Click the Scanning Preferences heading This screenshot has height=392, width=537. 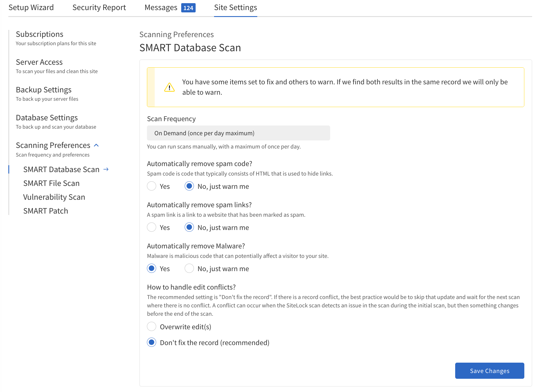click(x=53, y=145)
